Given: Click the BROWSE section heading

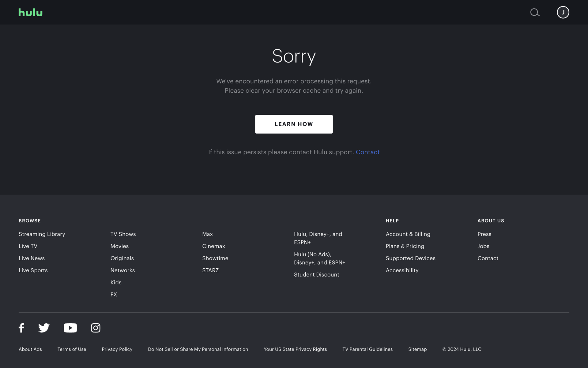Looking at the screenshot, I should (30, 221).
